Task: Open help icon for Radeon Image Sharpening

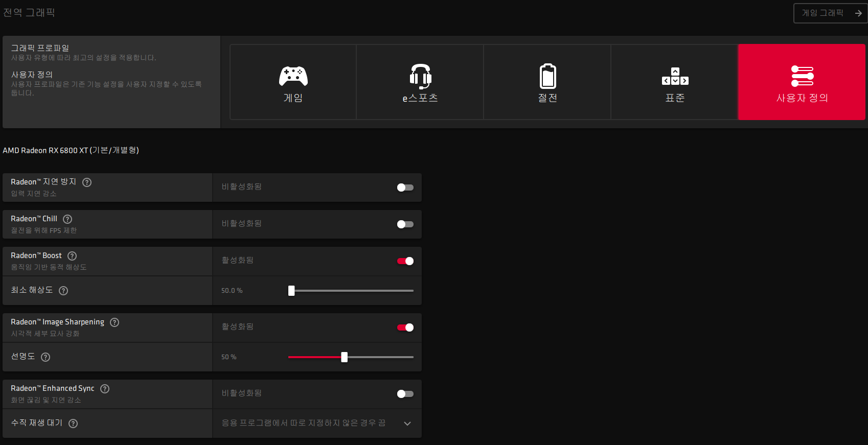Action: (115, 322)
